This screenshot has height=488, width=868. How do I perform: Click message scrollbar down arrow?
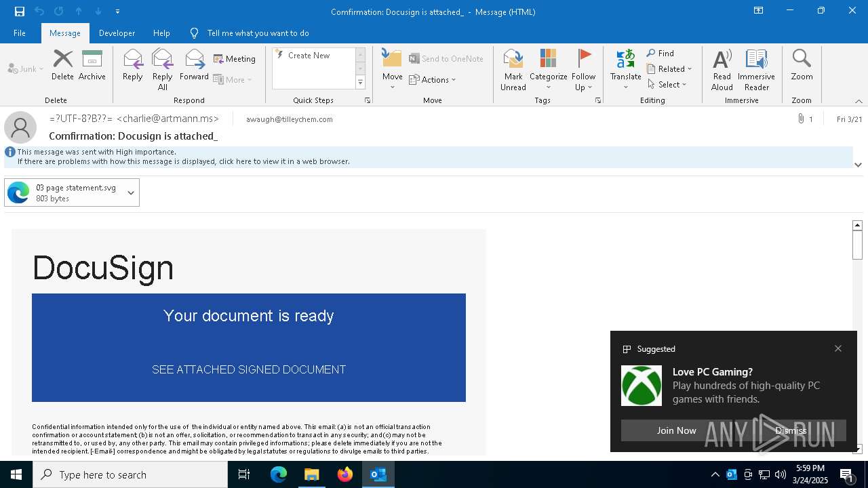pos(857,449)
